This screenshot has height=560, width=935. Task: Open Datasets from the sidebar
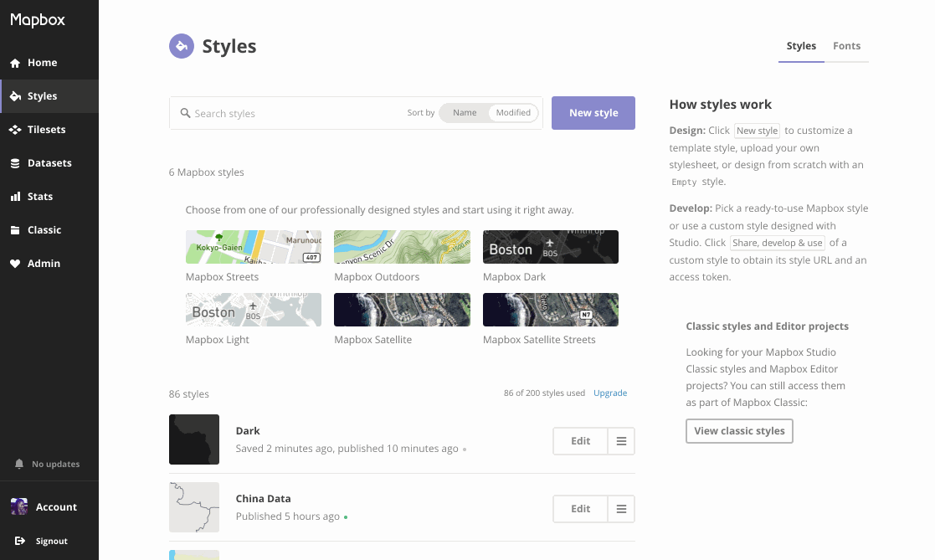coord(49,163)
